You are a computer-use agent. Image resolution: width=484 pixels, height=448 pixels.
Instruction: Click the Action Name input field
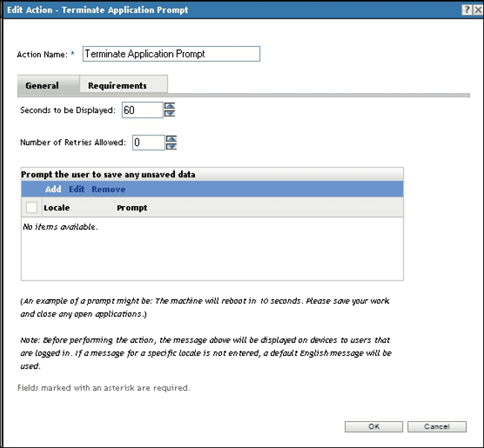click(x=171, y=54)
